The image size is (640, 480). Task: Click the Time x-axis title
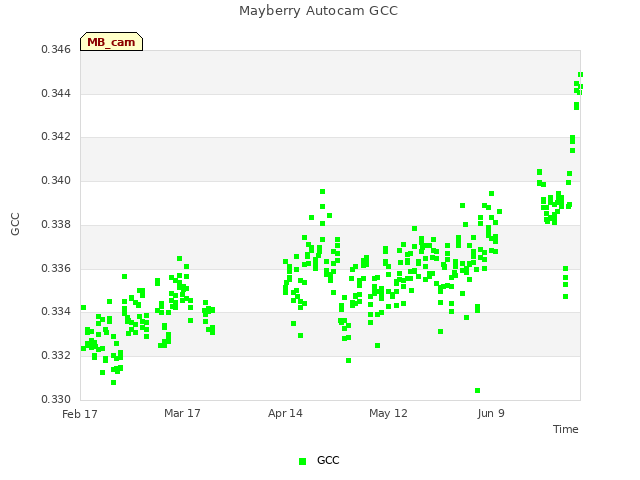tap(566, 429)
